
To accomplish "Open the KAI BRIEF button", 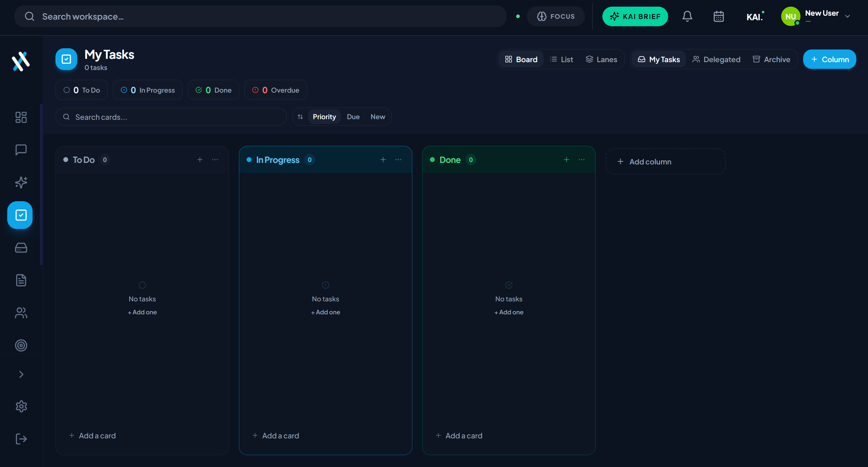I will click(635, 16).
